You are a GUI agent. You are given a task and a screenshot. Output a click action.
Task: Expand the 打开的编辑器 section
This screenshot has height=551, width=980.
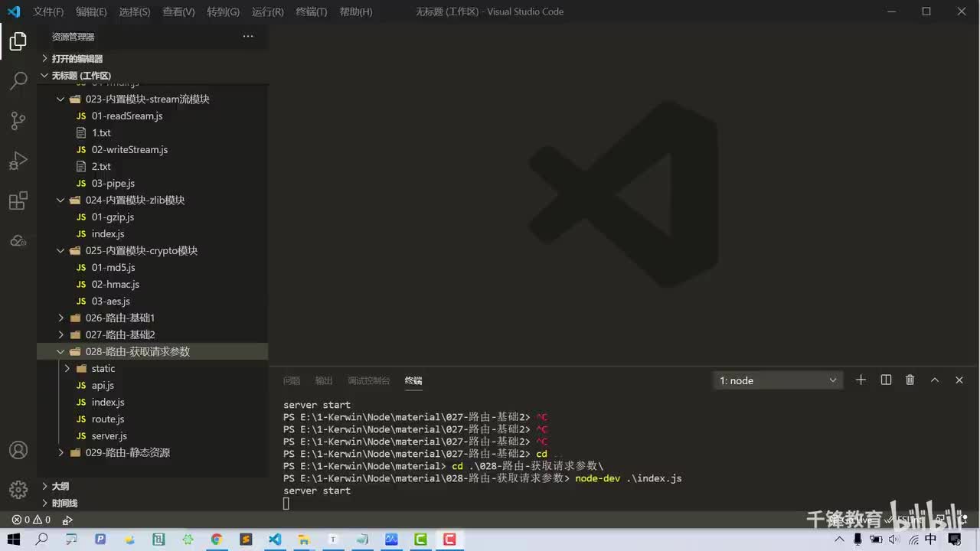point(152,58)
